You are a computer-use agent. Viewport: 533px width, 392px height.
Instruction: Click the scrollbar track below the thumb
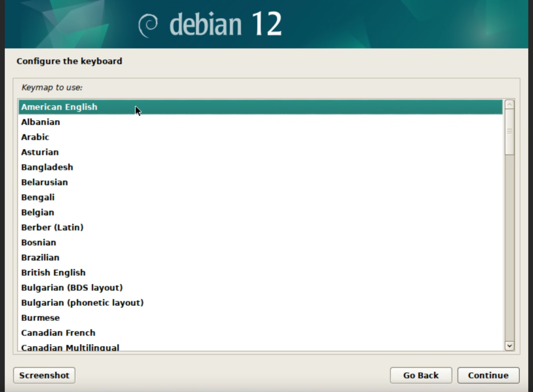click(x=510, y=248)
